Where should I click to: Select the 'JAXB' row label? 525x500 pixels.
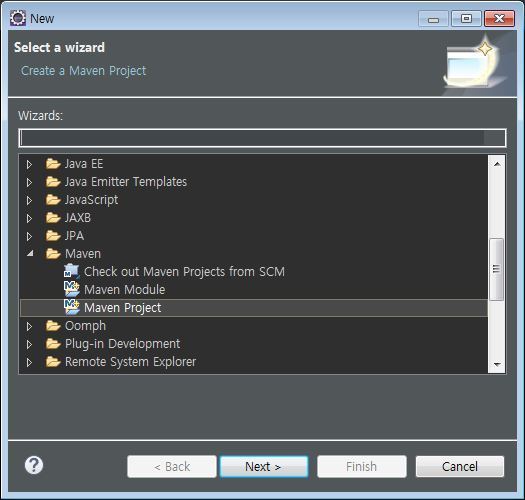coord(78,218)
